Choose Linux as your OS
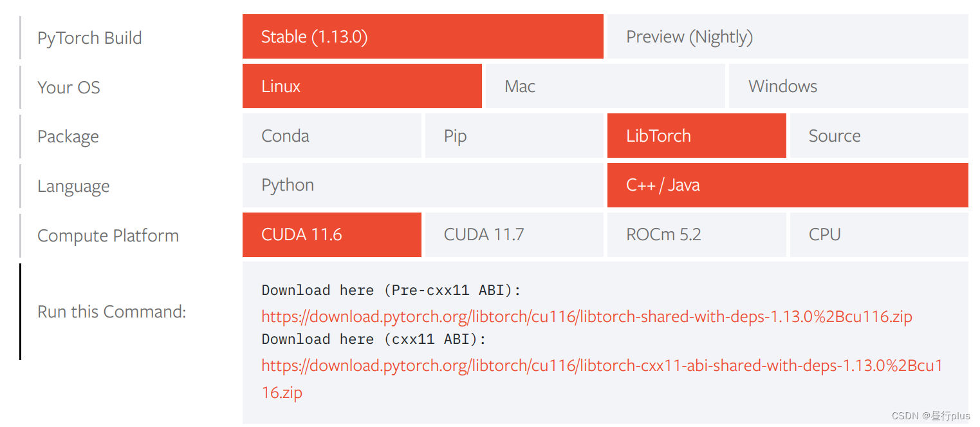The width and height of the screenshot is (980, 427). pos(362,86)
